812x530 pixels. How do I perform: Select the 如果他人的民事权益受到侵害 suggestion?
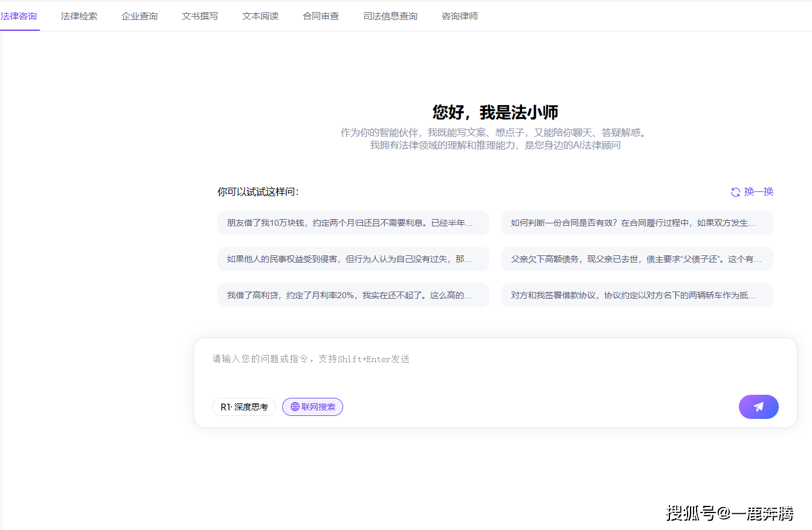coord(353,259)
